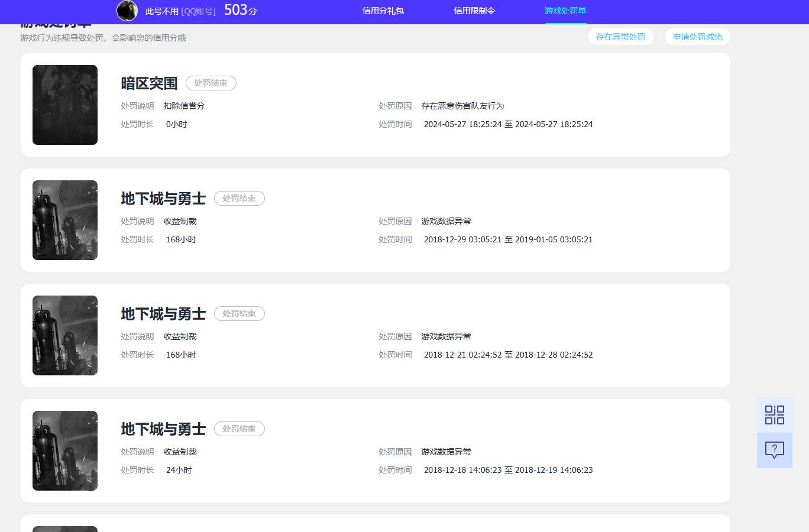Click 处罚结束 badge next to 暗区突围
Viewport: 809px width, 532px height.
pos(211,83)
